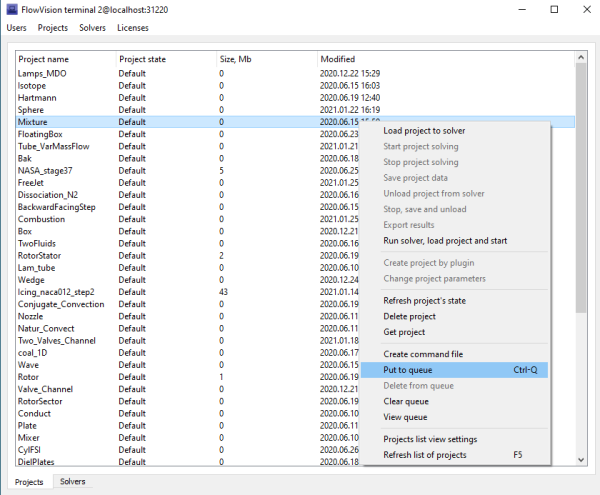
Task: Click the scrollbar up arrow
Action: point(581,57)
